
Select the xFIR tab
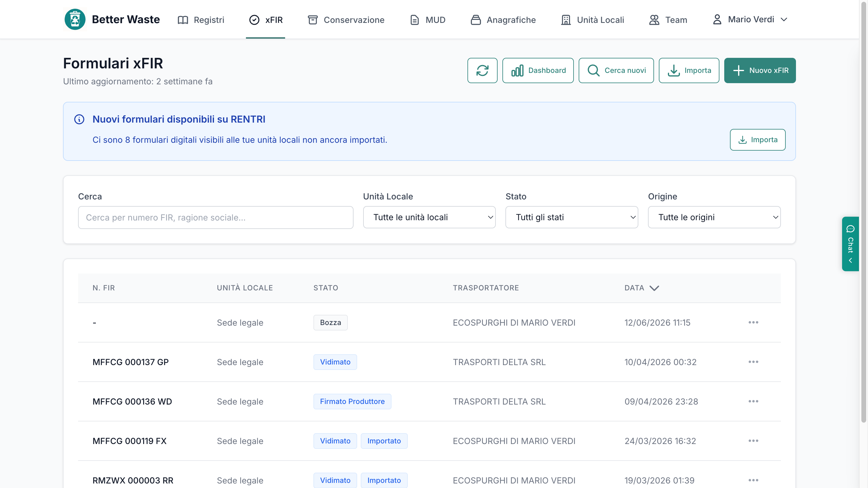tap(266, 20)
